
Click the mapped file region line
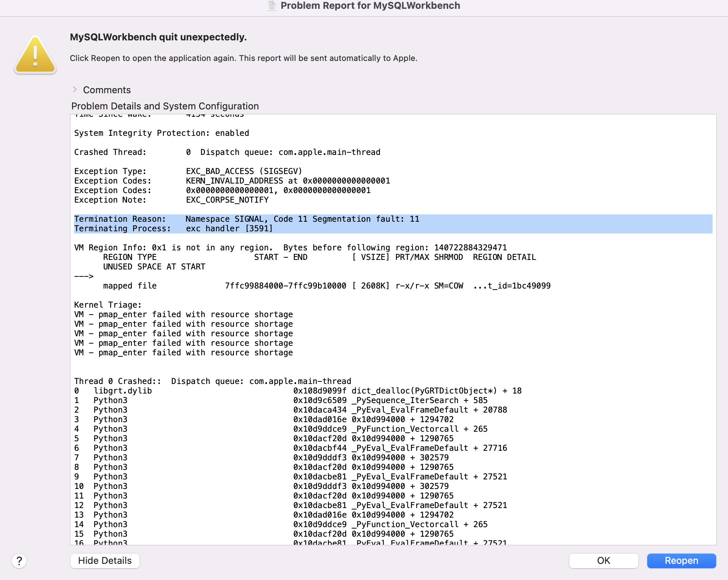(327, 286)
